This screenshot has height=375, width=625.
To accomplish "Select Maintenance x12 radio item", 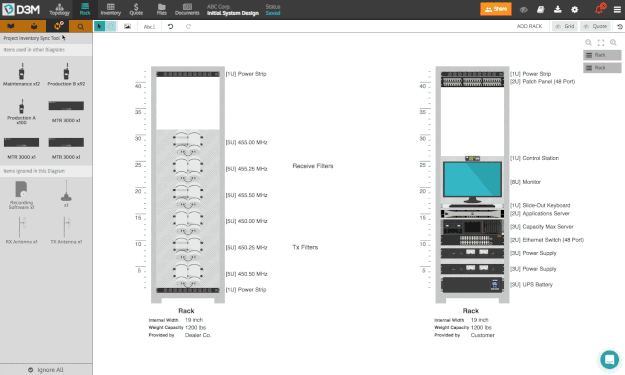I will point(22,75).
